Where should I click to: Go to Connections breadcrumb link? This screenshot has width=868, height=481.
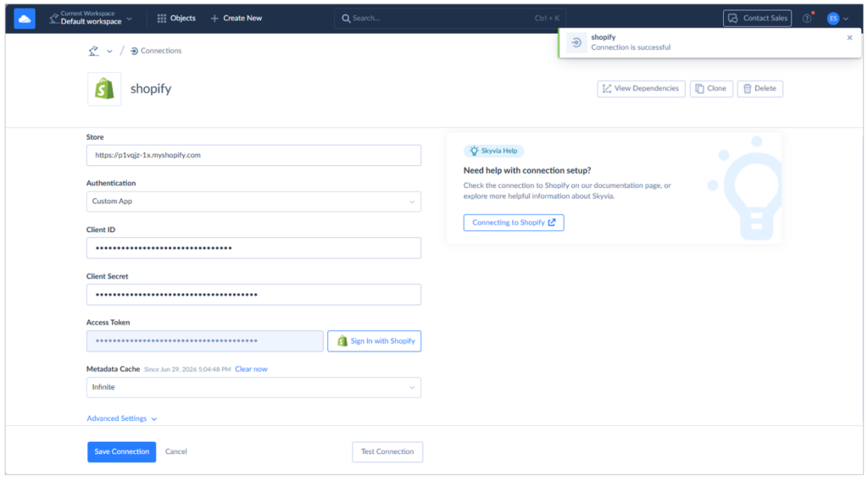156,51
